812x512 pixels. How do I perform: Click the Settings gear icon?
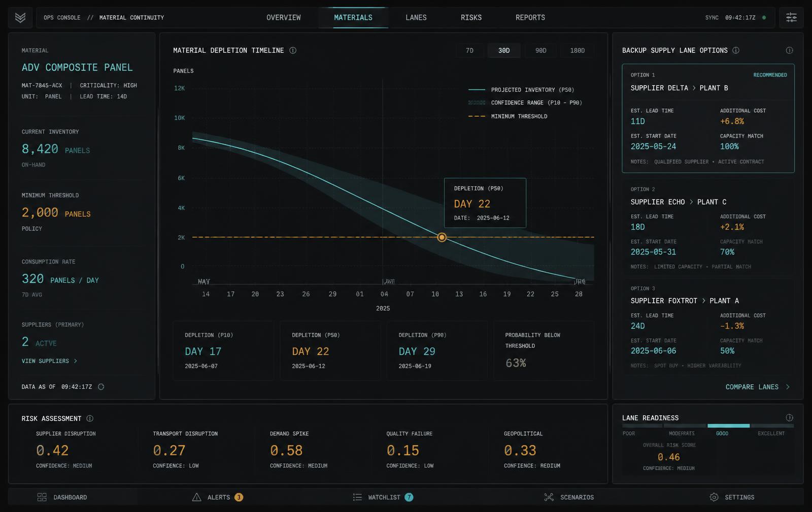click(x=714, y=497)
